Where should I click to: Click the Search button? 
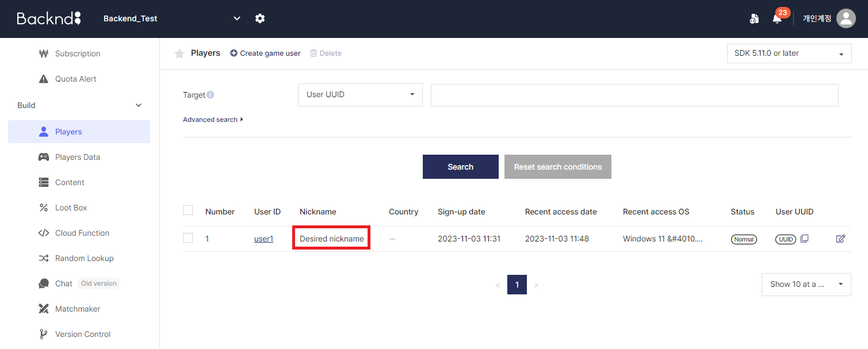[461, 167]
